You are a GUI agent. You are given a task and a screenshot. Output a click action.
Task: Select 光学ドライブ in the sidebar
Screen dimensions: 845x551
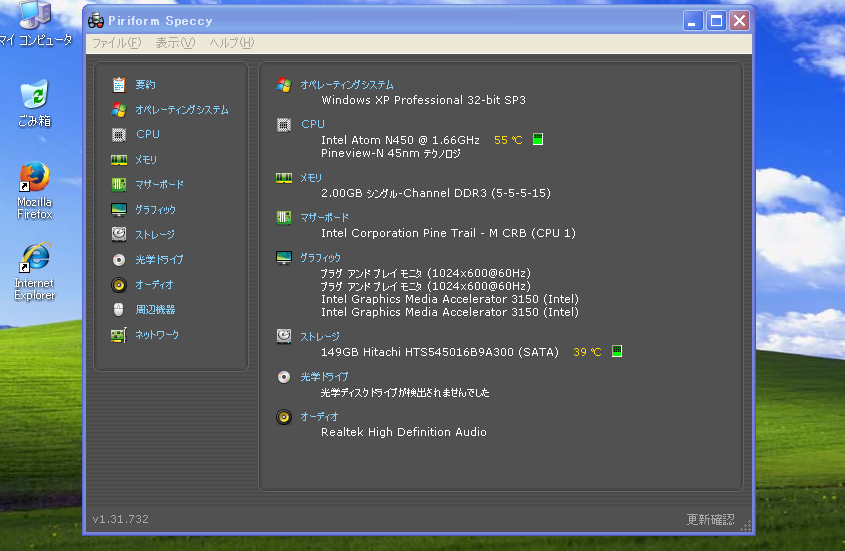(x=159, y=260)
